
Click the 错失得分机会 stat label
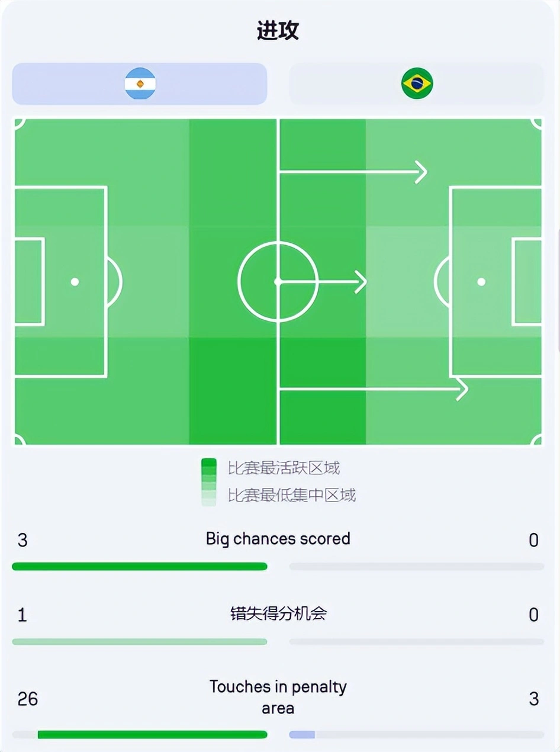click(278, 613)
